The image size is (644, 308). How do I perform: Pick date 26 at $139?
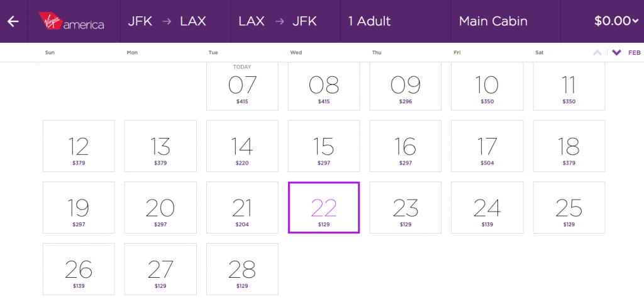tap(79, 269)
